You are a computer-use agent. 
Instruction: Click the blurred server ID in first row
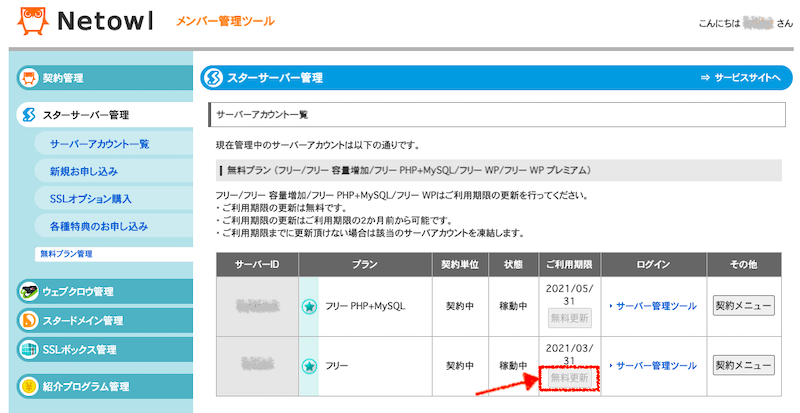click(x=258, y=306)
